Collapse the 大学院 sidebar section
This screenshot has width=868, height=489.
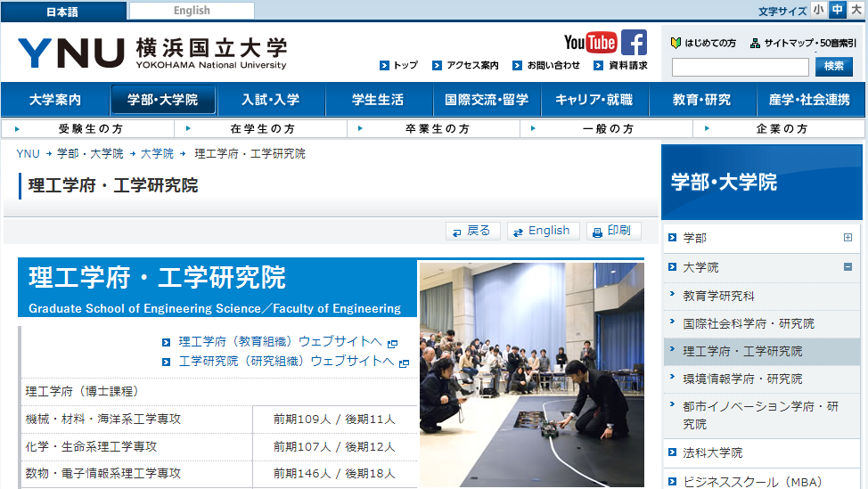(848, 266)
